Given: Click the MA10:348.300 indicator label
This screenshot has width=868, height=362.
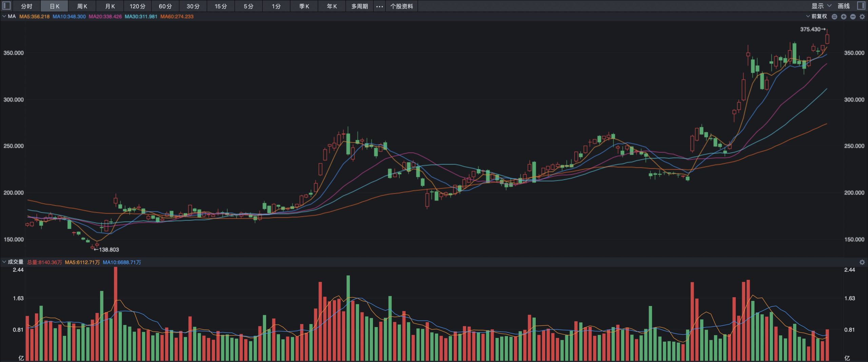Looking at the screenshot, I should tap(69, 16).
